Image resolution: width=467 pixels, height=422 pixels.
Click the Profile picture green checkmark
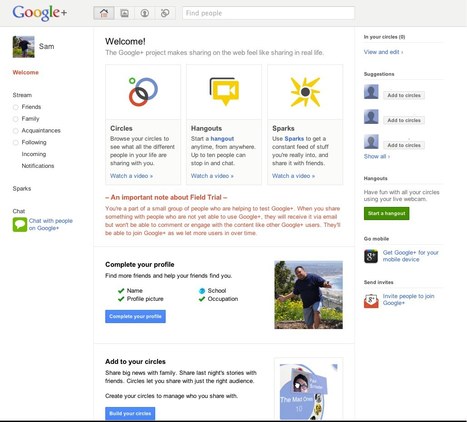pyautogui.click(x=121, y=299)
